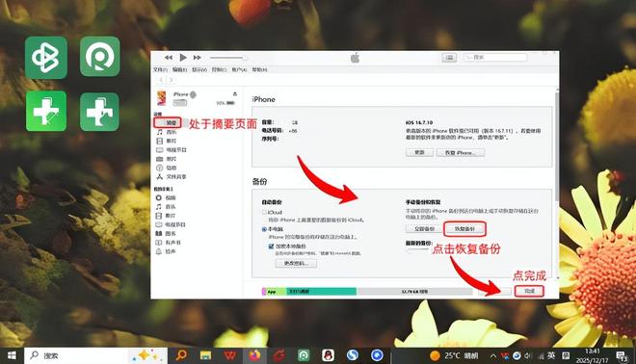This screenshot has height=364, width=636.
Task: Open Firefox from the taskbar
Action: [254, 355]
